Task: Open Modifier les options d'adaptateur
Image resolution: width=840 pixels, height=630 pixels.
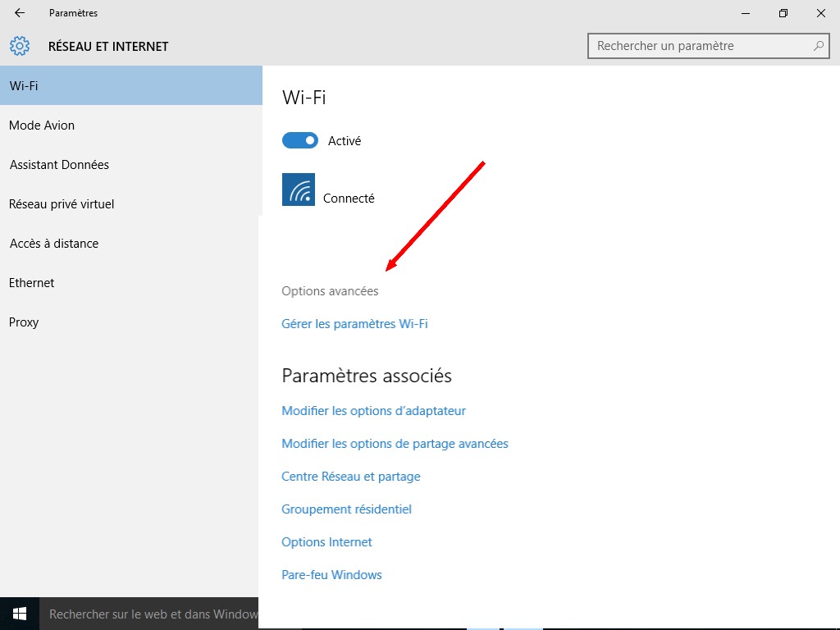Action: [x=373, y=411]
